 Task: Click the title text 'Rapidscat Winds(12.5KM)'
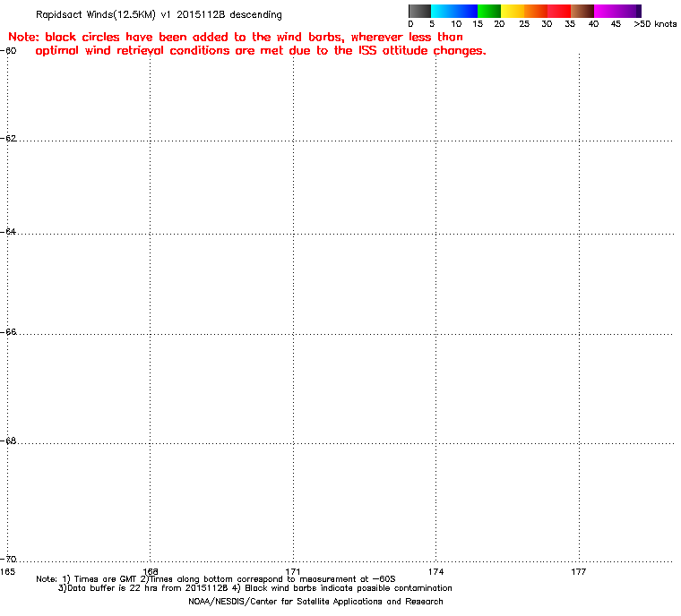[96, 14]
